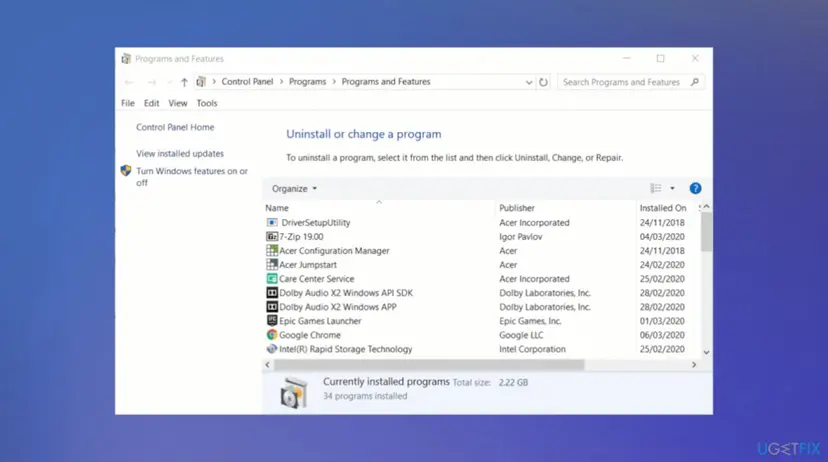The width and height of the screenshot is (828, 462).
Task: Open Turn Windows features on or off
Action: 191,176
